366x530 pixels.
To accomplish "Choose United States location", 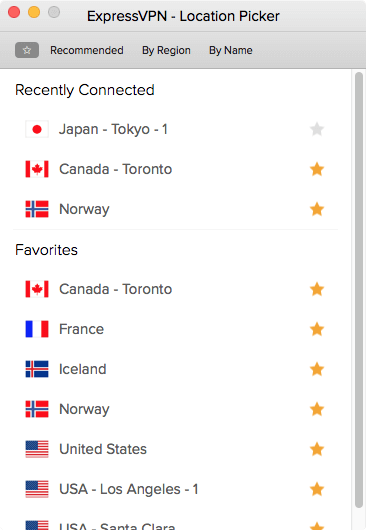I will coord(175,449).
